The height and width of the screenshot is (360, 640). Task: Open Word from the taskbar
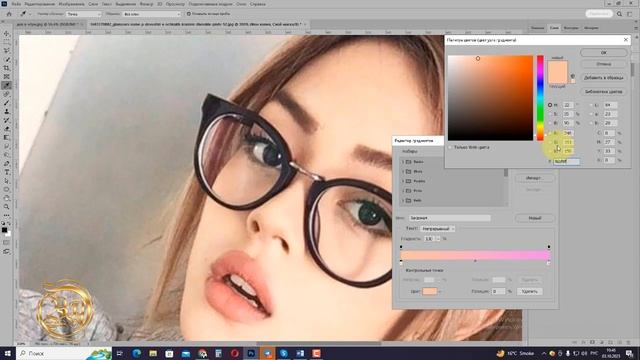point(300,353)
